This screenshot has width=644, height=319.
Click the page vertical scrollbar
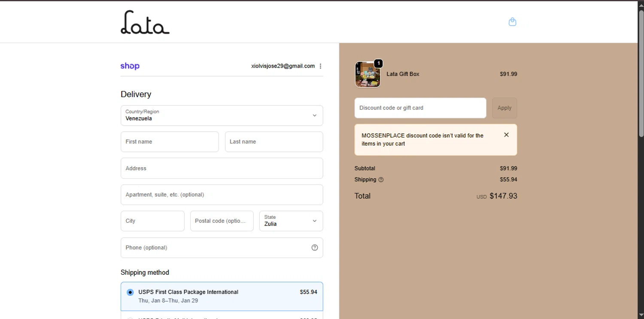click(x=641, y=73)
